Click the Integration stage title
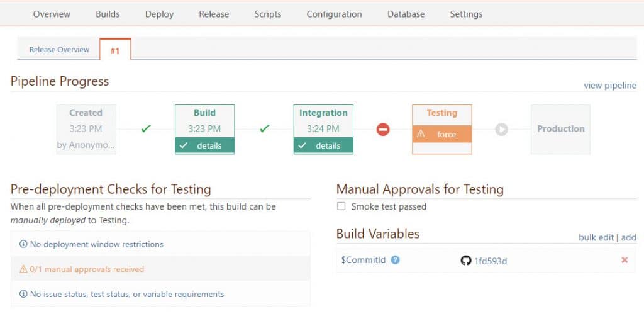This screenshot has width=644, height=316. pos(323,113)
